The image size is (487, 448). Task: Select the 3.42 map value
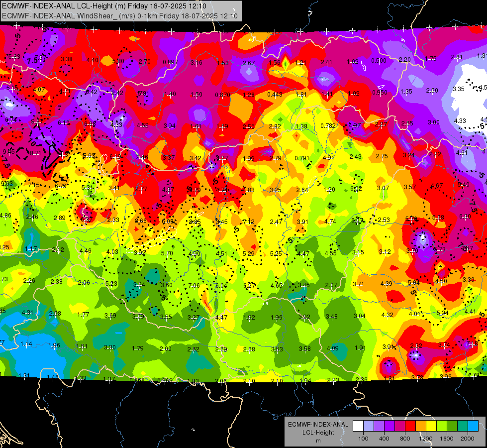click(195, 158)
